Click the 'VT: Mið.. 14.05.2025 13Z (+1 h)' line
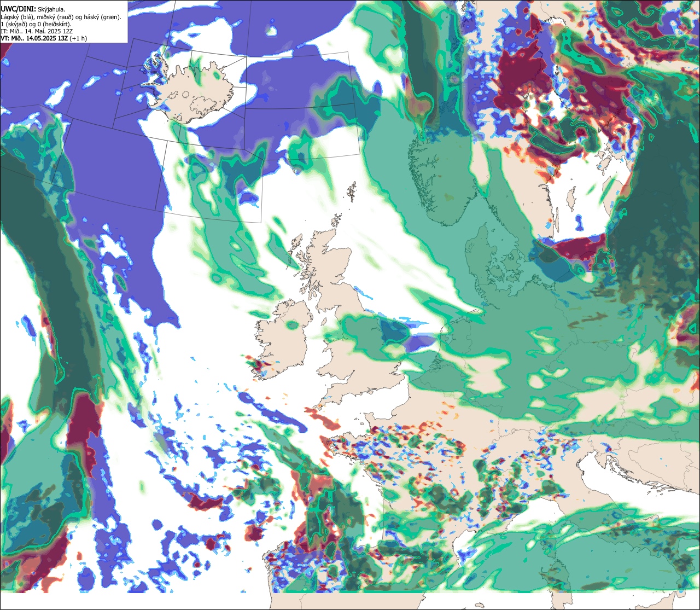 (x=44, y=38)
